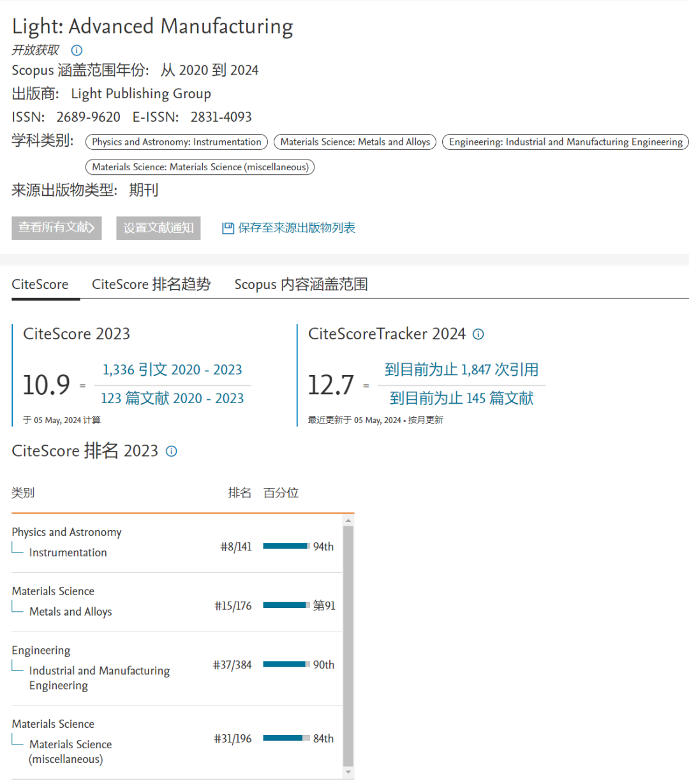Click the info icon beside CiteScore 排名 2023

(x=171, y=452)
